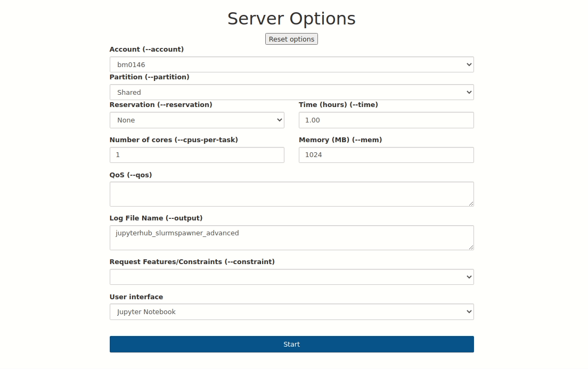Image resolution: width=588 pixels, height=369 pixels.
Task: Focus the QoS text area
Action: [292, 194]
